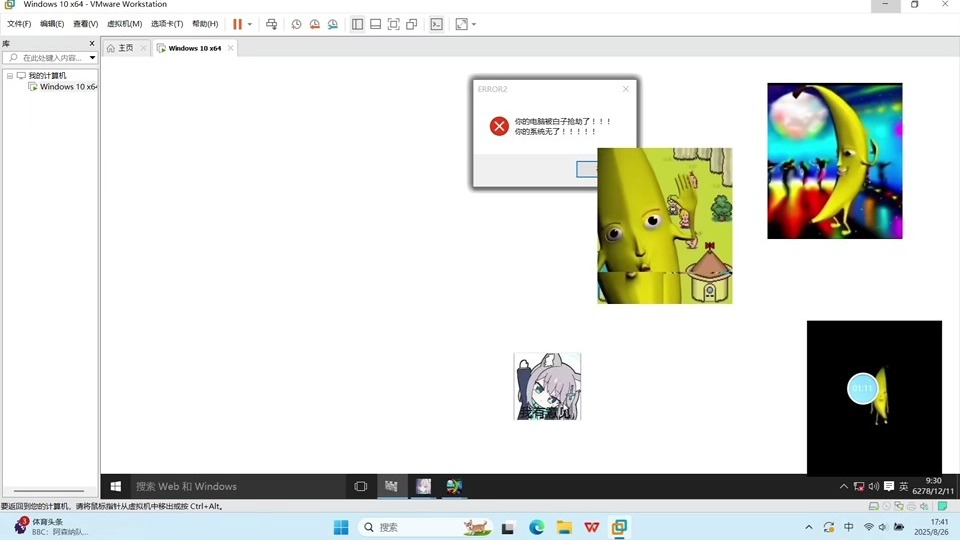The height and width of the screenshot is (540, 960).
Task: Open the 选项卡(T) menu
Action: [167, 24]
